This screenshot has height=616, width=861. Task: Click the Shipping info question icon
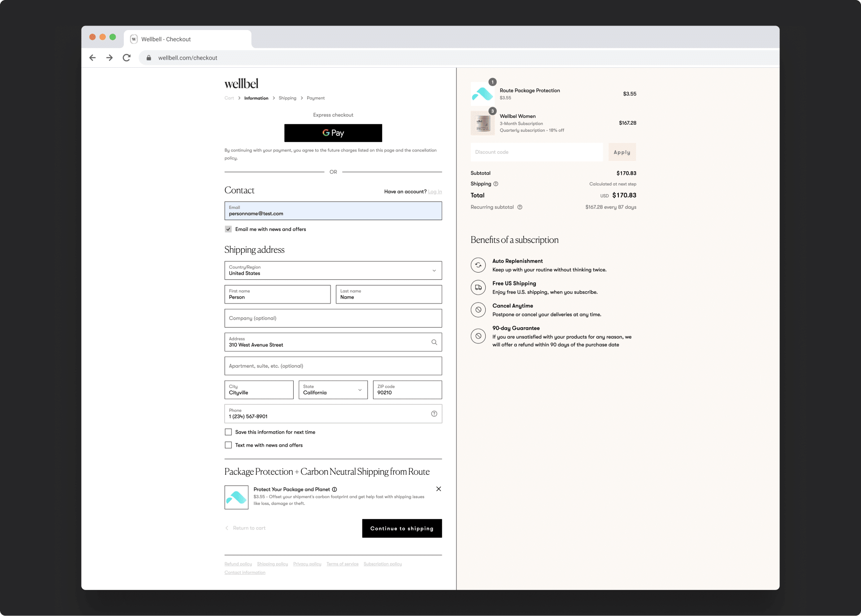pos(496,184)
